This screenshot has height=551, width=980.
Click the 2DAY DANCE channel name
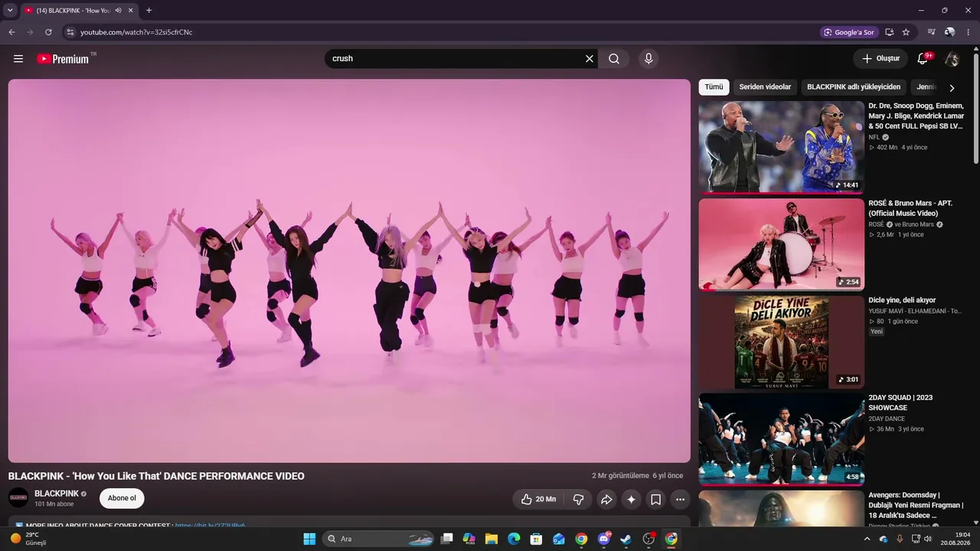[x=887, y=419]
